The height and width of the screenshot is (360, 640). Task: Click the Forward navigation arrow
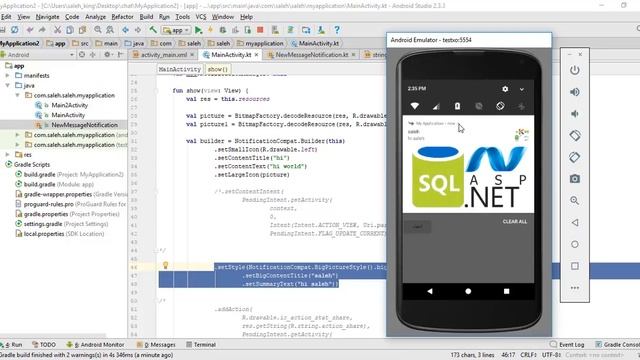(x=138, y=30)
